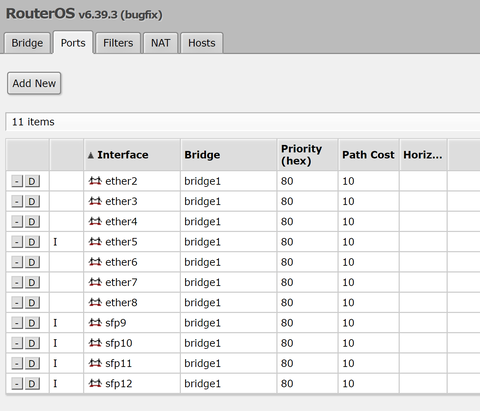Remove the ether4 port with minus button
This screenshot has width=480, height=411.
point(17,222)
